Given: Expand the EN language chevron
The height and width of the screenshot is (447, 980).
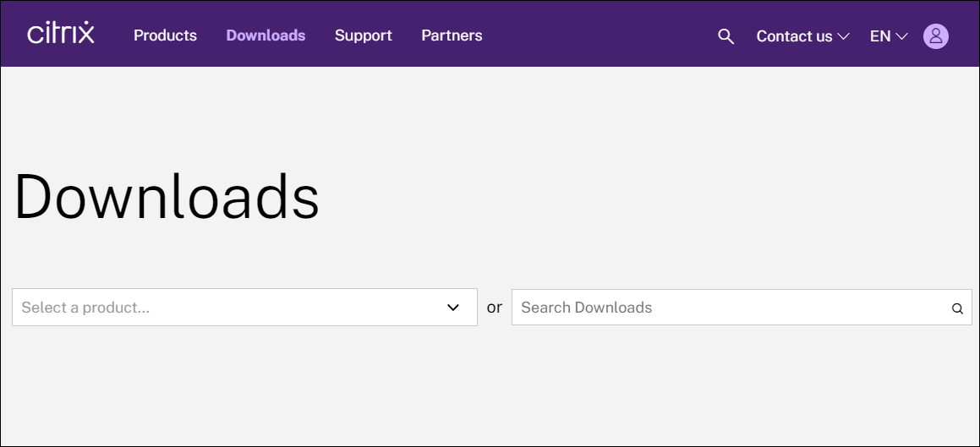Looking at the screenshot, I should (901, 36).
